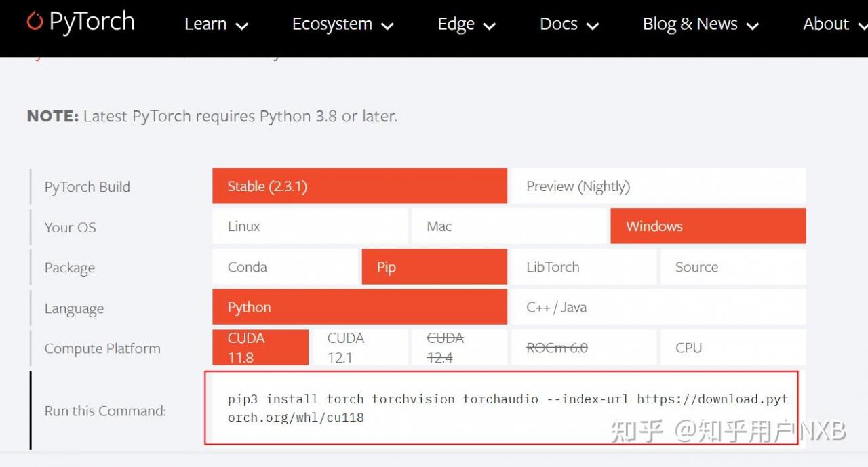
Task: Select the Conda package option
Action: (285, 267)
